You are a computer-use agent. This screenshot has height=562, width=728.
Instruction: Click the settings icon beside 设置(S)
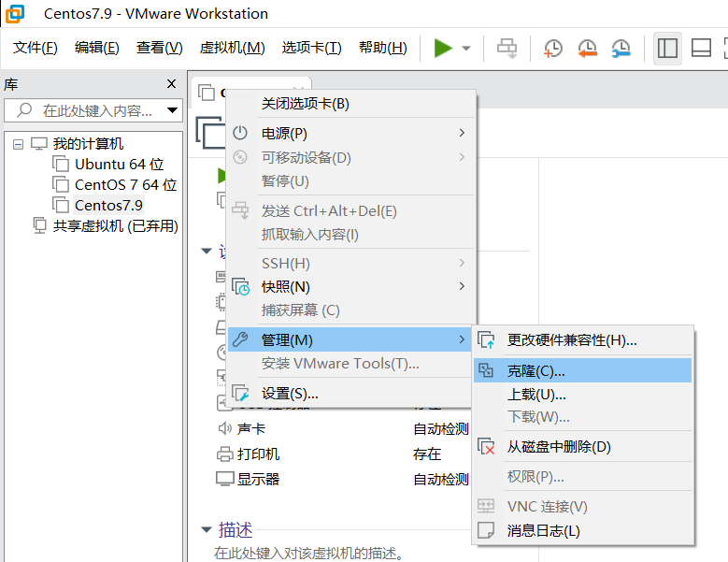(x=241, y=394)
